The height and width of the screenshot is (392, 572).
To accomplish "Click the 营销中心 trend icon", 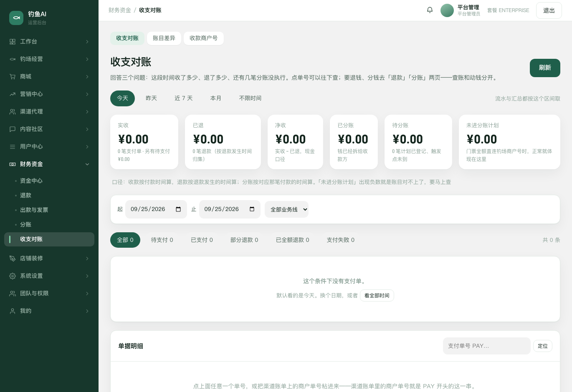I will [13, 94].
